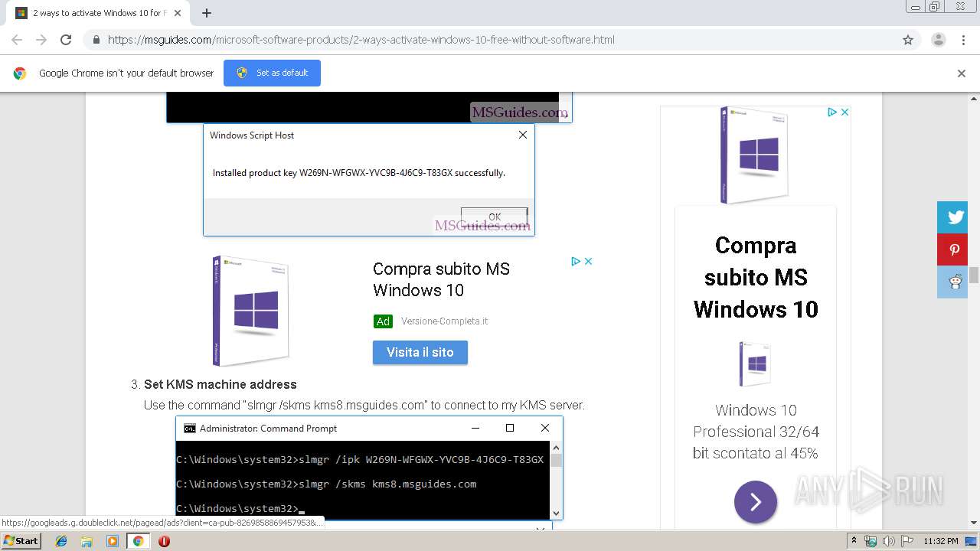This screenshot has height=551, width=980.
Task: Open volume control in tray
Action: (888, 541)
